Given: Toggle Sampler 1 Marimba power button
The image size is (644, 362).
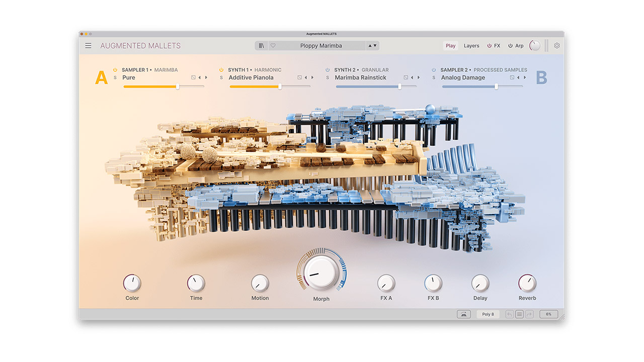Looking at the screenshot, I should (x=115, y=70).
